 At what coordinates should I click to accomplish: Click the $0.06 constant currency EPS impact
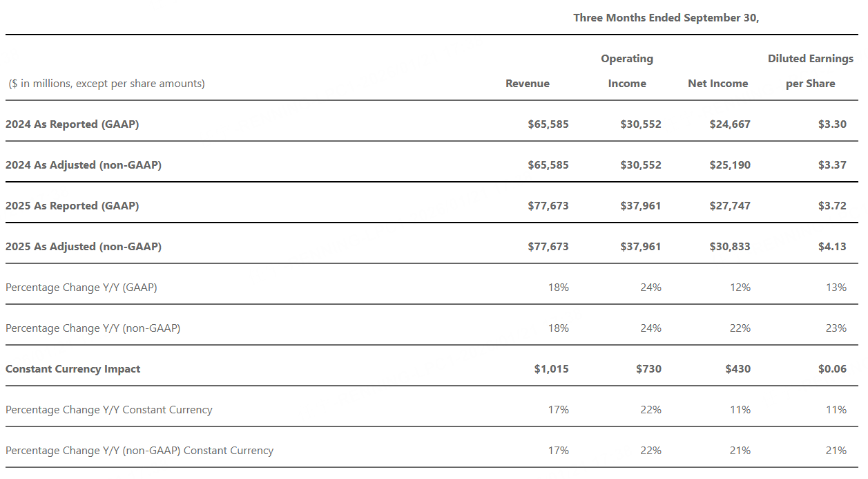click(832, 369)
